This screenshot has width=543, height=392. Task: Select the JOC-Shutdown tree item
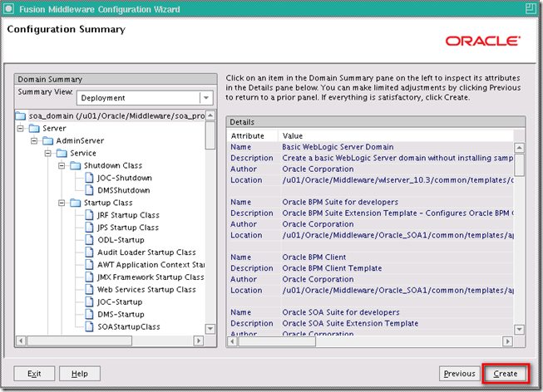(125, 178)
